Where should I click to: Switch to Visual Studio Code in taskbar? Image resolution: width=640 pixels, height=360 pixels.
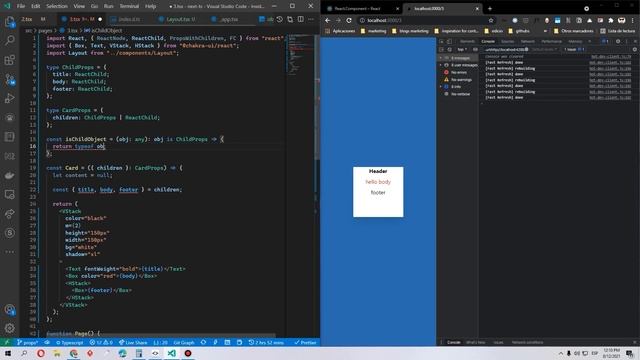pyautogui.click(x=171, y=353)
